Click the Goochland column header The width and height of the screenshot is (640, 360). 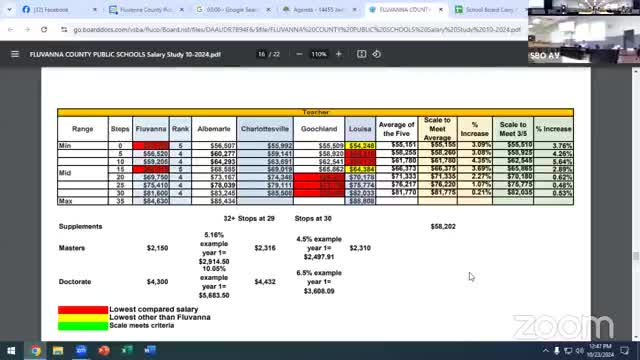319,129
